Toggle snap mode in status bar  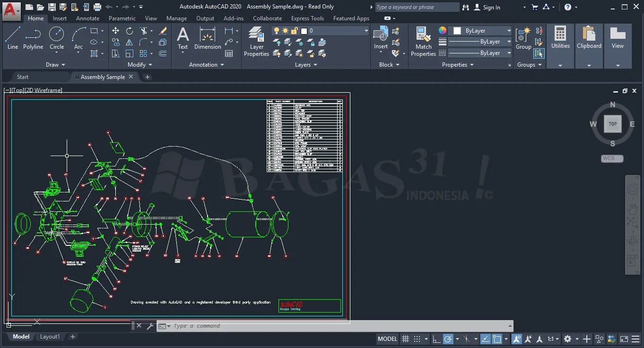417,339
